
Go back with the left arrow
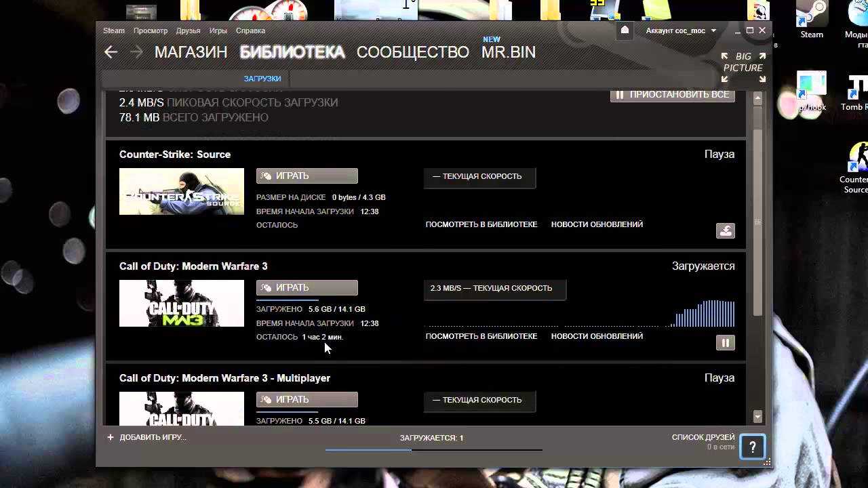(111, 52)
